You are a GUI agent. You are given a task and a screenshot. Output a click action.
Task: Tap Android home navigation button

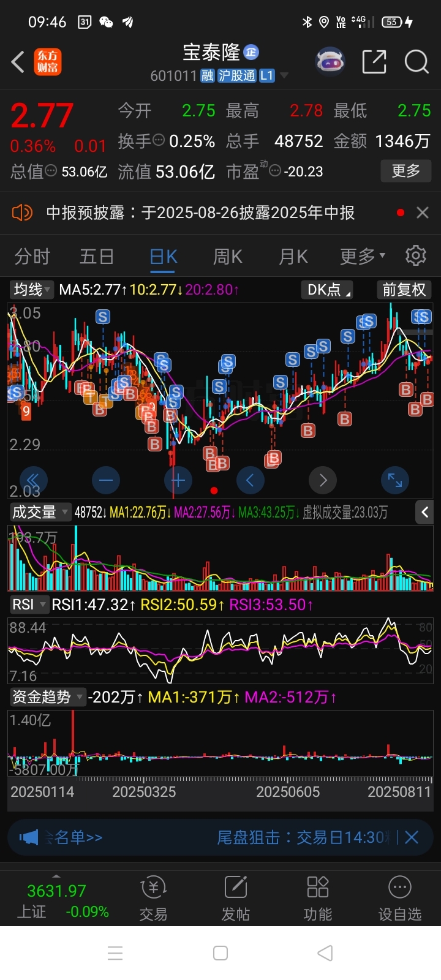tap(221, 953)
